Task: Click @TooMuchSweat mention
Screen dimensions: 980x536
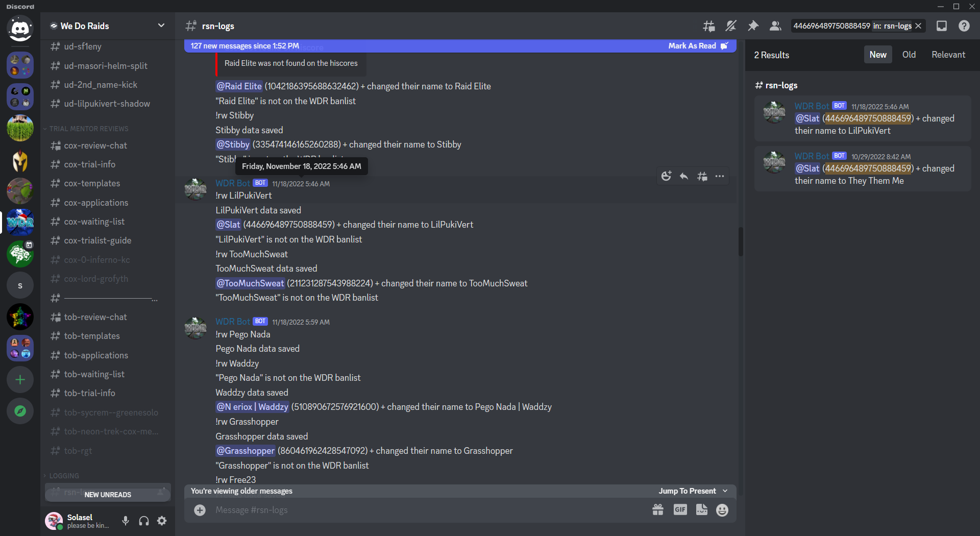Action: click(250, 283)
